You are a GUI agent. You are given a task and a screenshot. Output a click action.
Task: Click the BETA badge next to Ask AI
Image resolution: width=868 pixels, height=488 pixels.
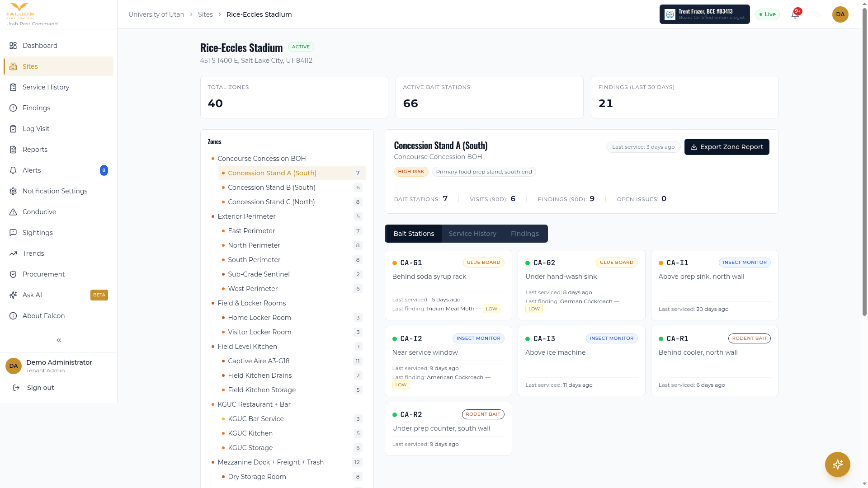99,295
